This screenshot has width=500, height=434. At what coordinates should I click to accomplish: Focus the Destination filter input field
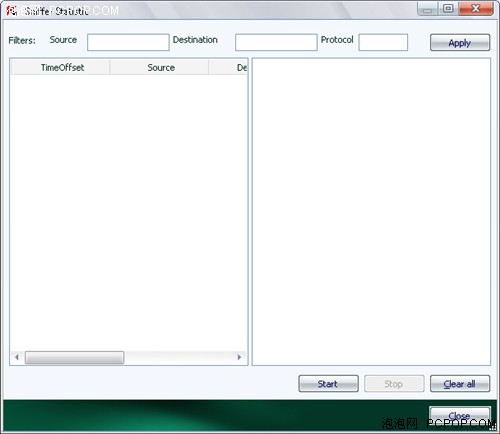pos(276,42)
